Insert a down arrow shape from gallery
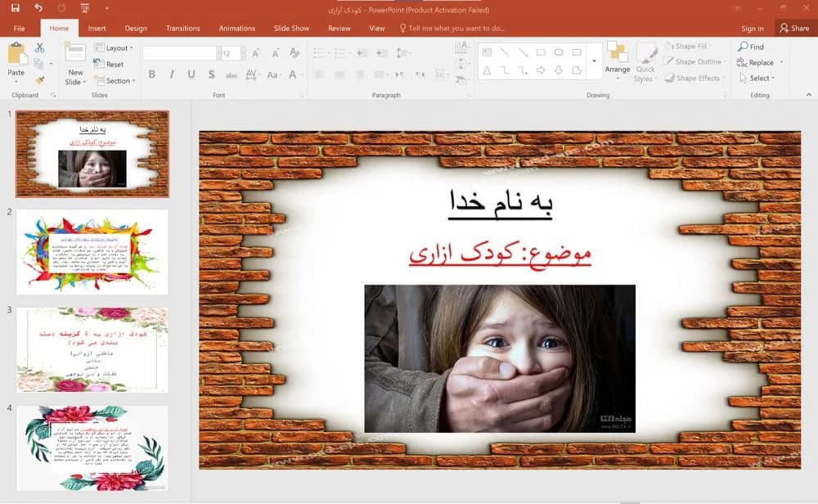 559,70
